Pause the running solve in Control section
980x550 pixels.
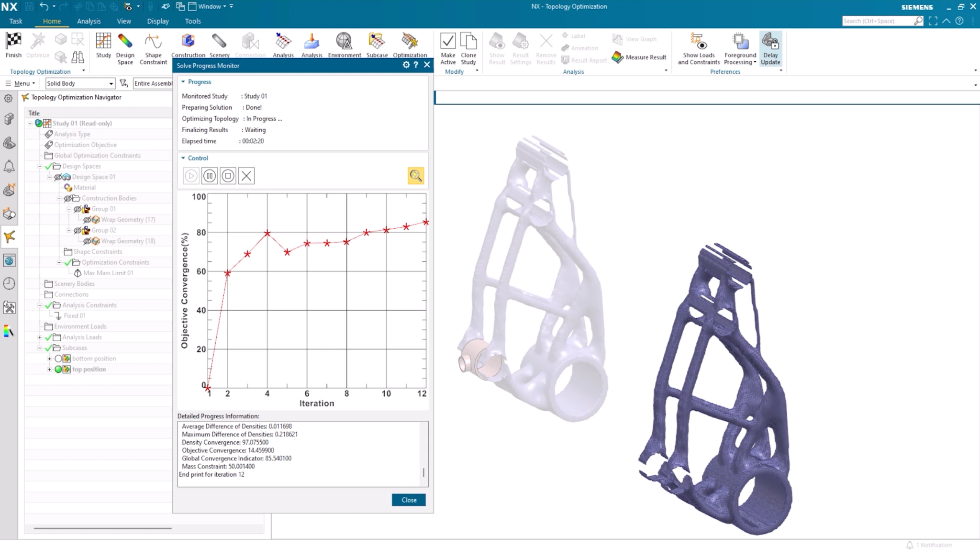pyautogui.click(x=210, y=176)
